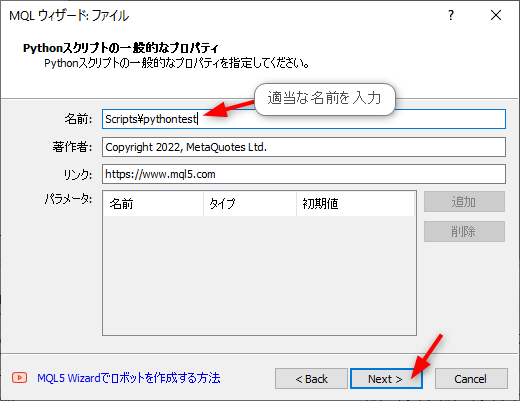
Task: Click the 初期値 column header
Action: [x=355, y=203]
